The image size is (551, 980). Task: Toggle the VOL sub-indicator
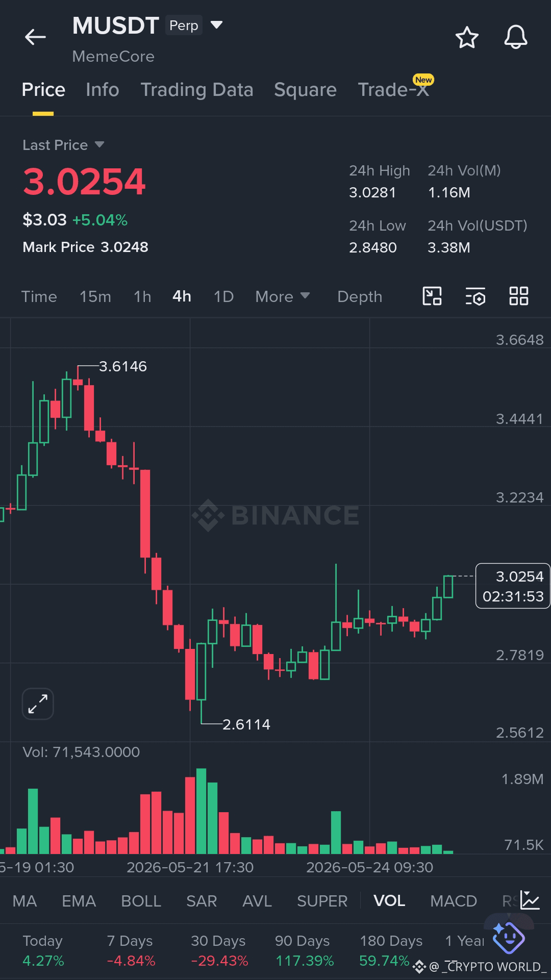coord(389,901)
